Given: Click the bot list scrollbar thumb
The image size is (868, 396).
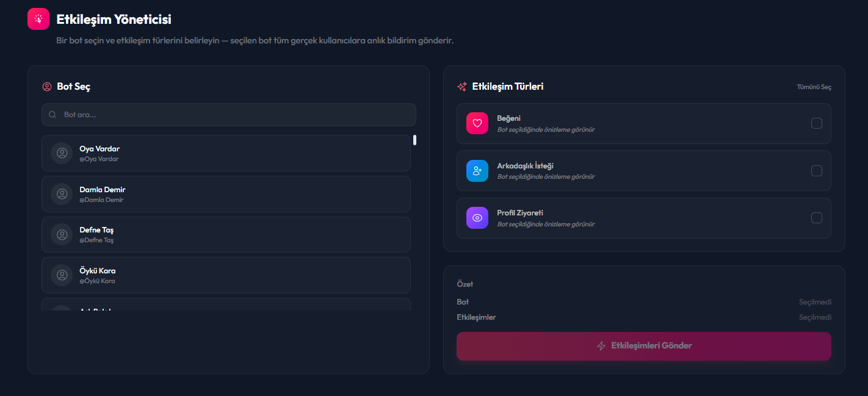Looking at the screenshot, I should point(415,140).
